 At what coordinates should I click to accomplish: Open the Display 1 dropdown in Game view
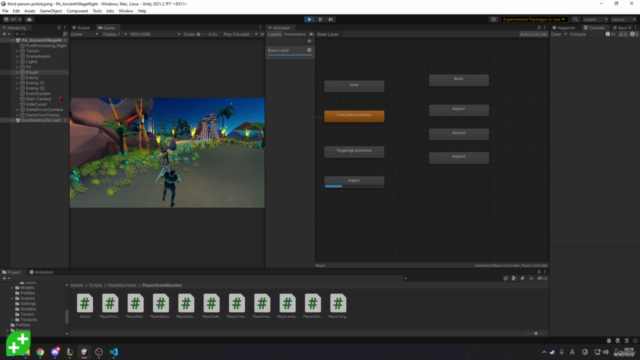[x=114, y=34]
